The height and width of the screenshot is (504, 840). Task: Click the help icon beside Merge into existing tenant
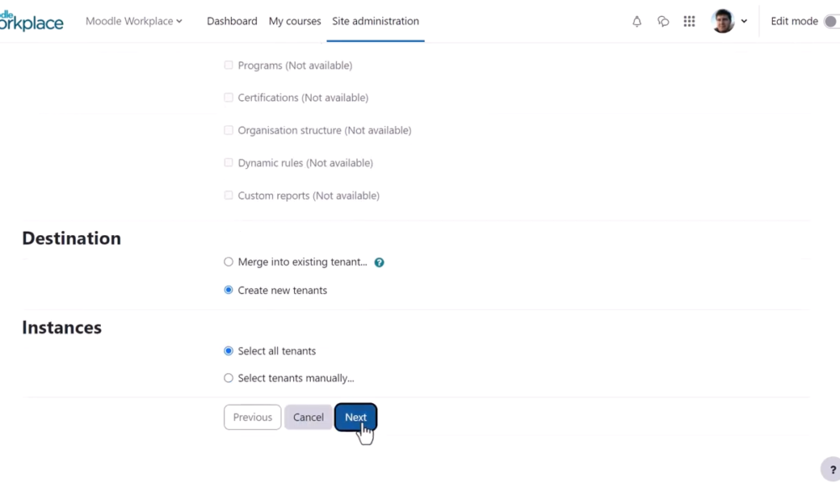[379, 262]
